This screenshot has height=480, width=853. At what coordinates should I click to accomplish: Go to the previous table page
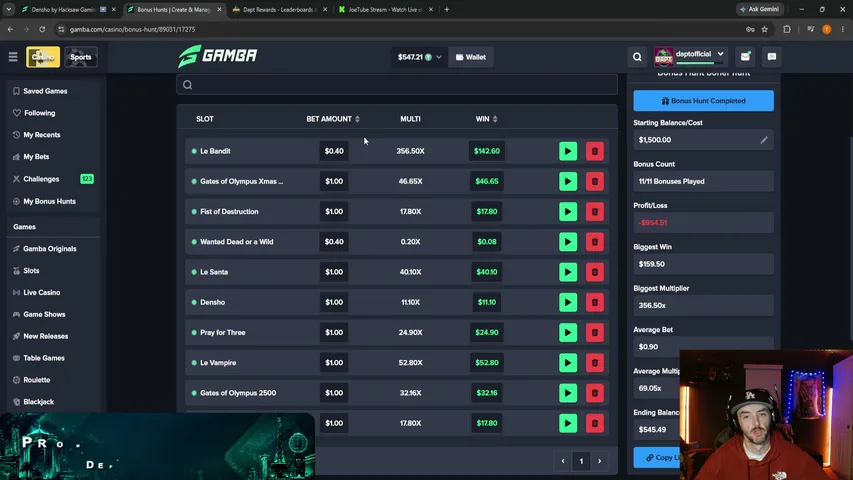coord(563,461)
